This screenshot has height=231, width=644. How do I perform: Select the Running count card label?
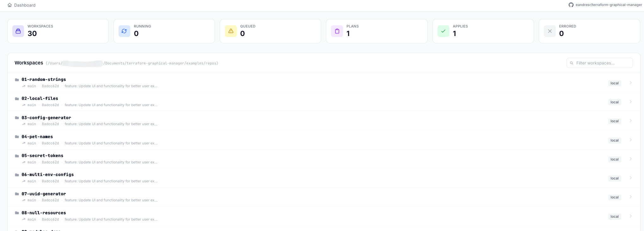click(142, 26)
